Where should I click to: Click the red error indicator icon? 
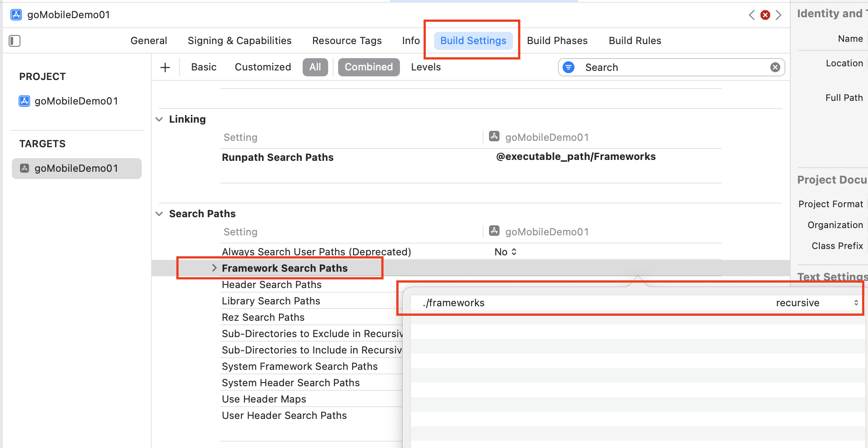coord(765,15)
